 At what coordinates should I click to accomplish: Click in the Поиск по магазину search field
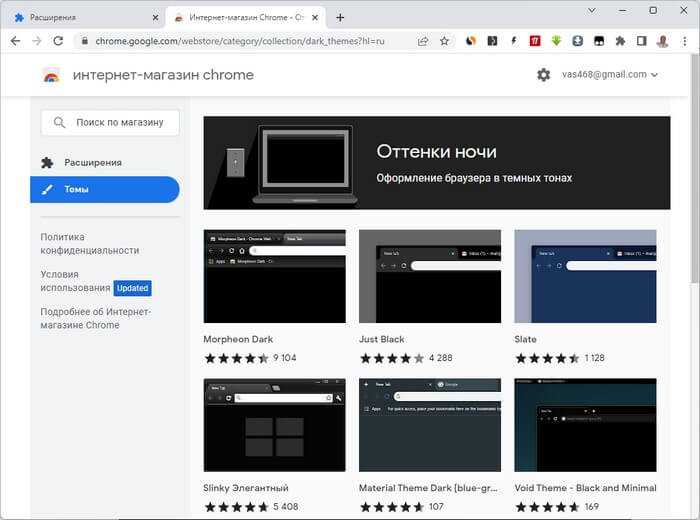[x=110, y=122]
